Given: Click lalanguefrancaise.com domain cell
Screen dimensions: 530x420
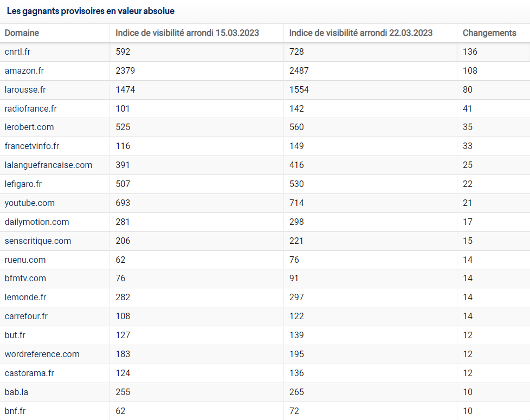Looking at the screenshot, I should pyautogui.click(x=48, y=165).
